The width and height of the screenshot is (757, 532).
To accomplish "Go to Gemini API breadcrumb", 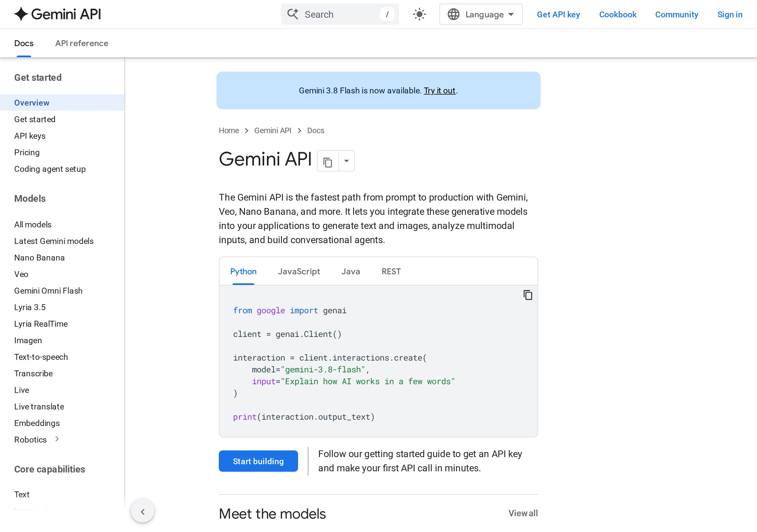I will pyautogui.click(x=273, y=130).
